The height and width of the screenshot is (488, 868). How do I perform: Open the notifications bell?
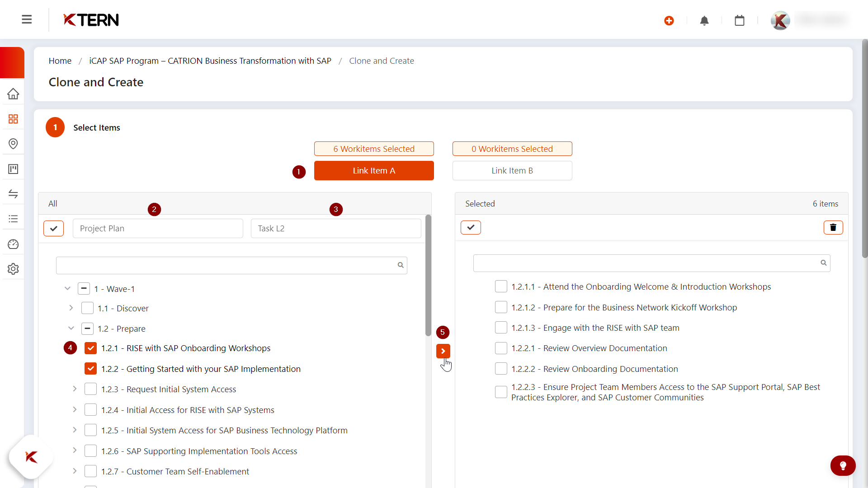tap(704, 21)
